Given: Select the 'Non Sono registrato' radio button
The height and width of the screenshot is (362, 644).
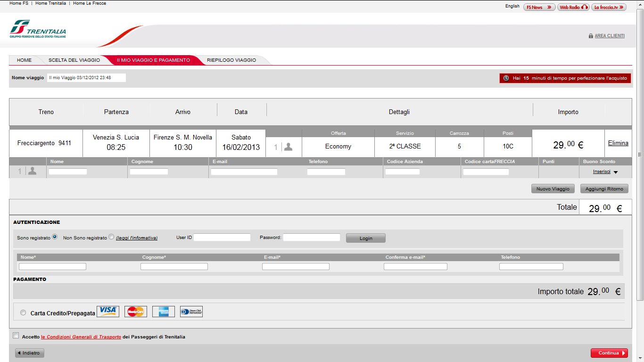Looking at the screenshot, I should pos(111,237).
